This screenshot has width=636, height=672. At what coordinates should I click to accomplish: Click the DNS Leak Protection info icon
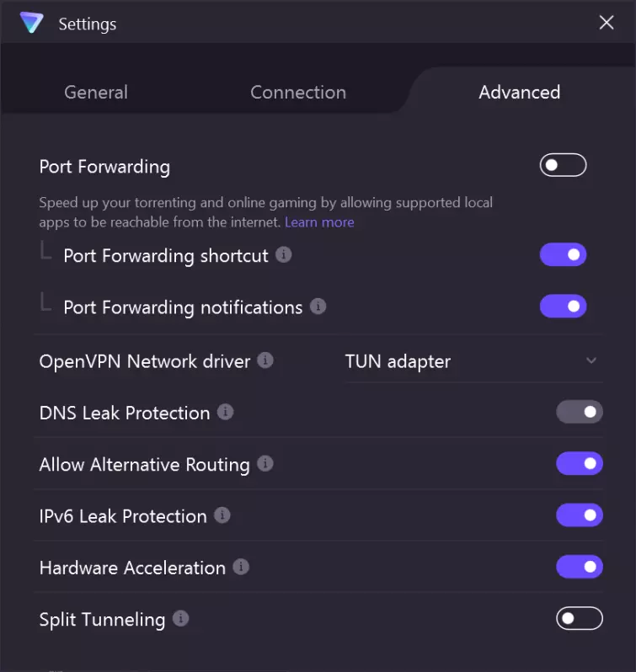point(225,412)
